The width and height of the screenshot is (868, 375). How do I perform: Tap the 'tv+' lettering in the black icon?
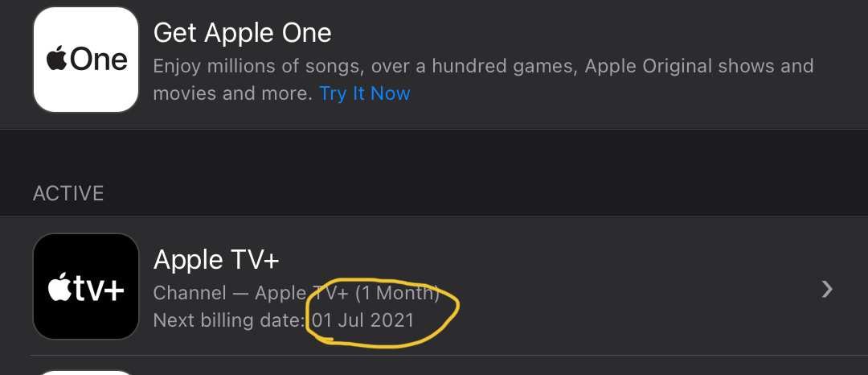point(99,289)
